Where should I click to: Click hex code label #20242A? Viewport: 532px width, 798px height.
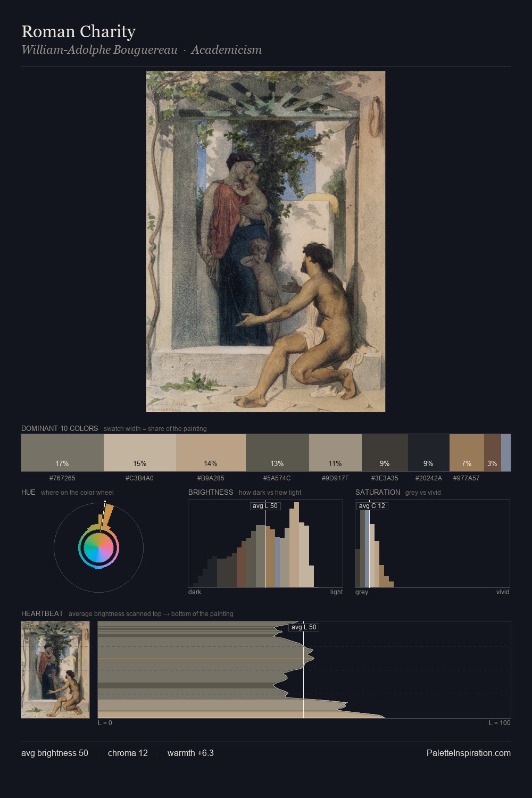pos(429,478)
